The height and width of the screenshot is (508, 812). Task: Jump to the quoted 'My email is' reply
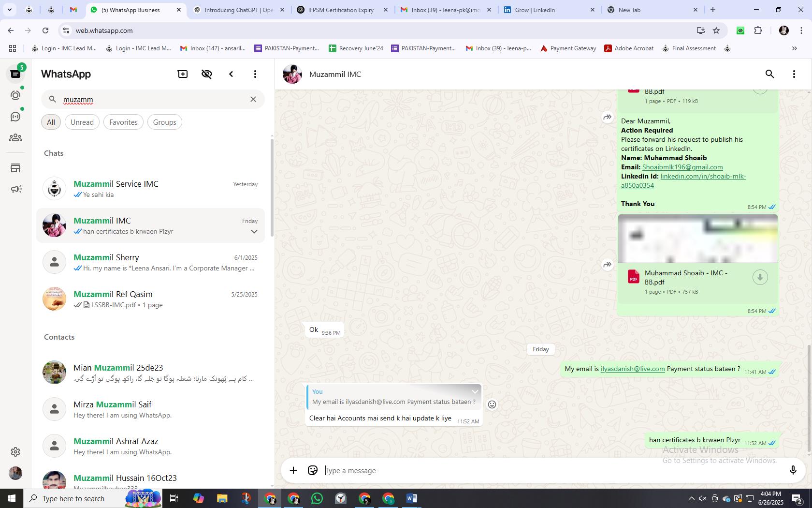393,397
